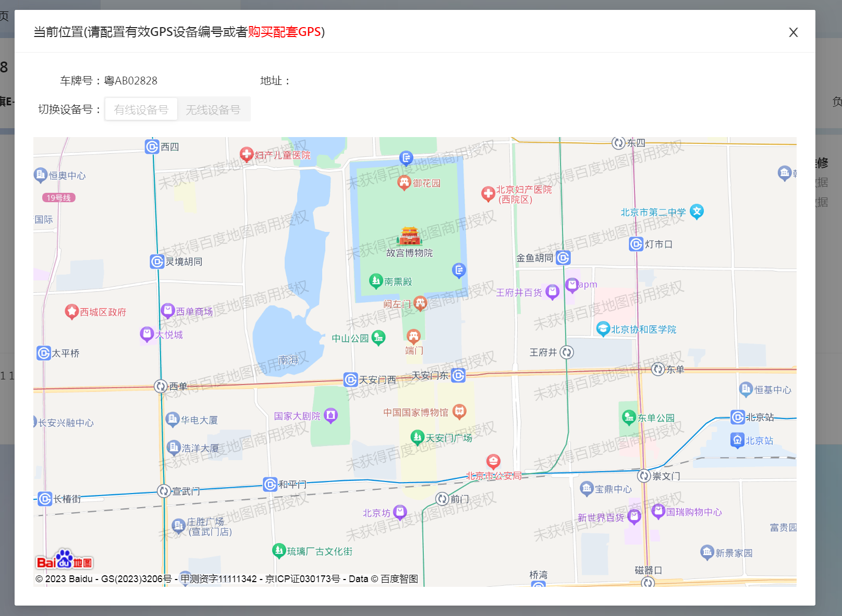Click the 妇产儿童医院 hospital marker

246,154
